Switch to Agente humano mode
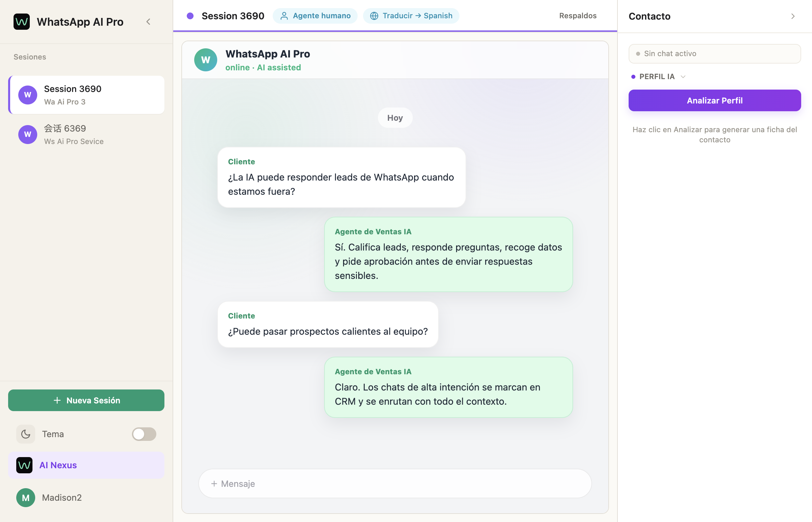 click(315, 16)
